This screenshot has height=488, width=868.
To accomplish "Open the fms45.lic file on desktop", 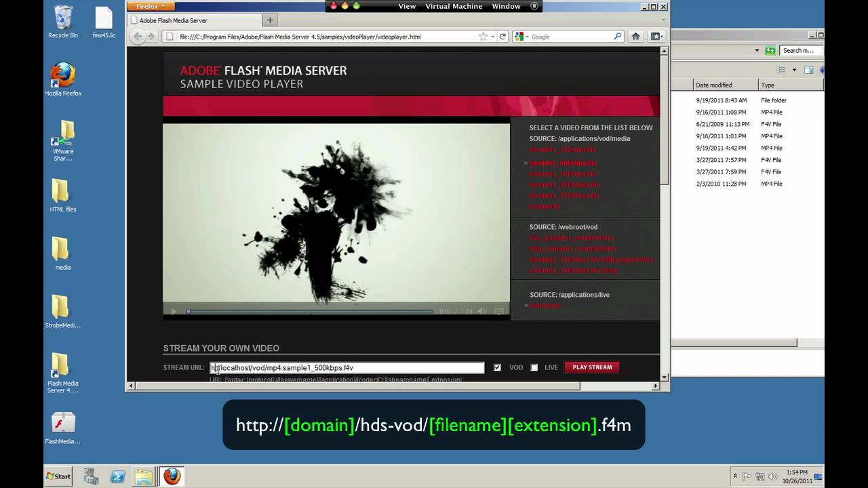I will (104, 22).
